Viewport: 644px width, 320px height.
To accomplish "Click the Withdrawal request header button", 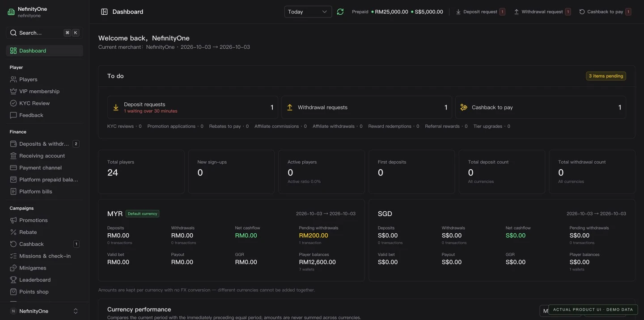I will [x=542, y=12].
